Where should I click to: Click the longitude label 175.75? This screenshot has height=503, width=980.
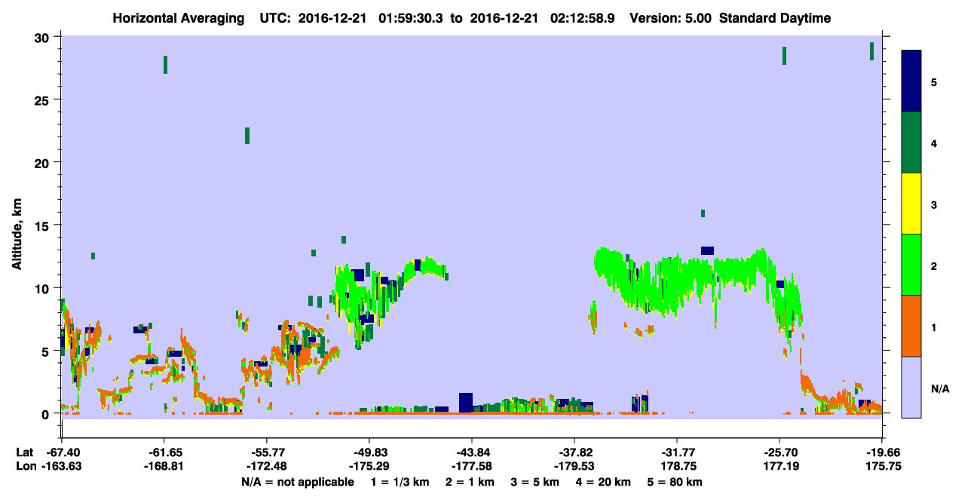pos(881,467)
